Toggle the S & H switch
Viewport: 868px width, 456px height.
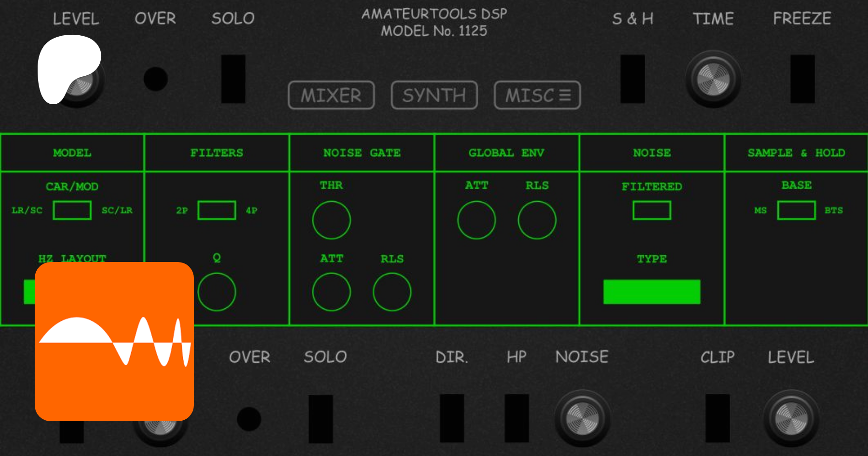[x=632, y=79]
